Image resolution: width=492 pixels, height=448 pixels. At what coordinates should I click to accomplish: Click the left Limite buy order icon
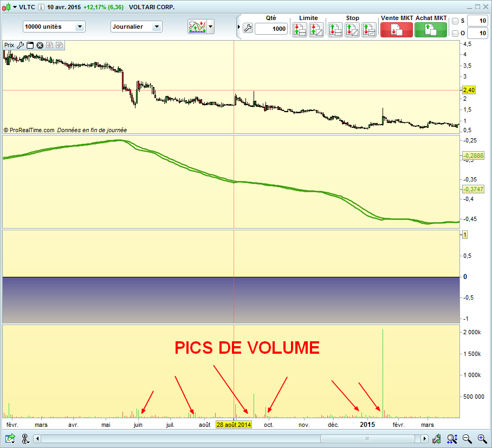(x=299, y=30)
